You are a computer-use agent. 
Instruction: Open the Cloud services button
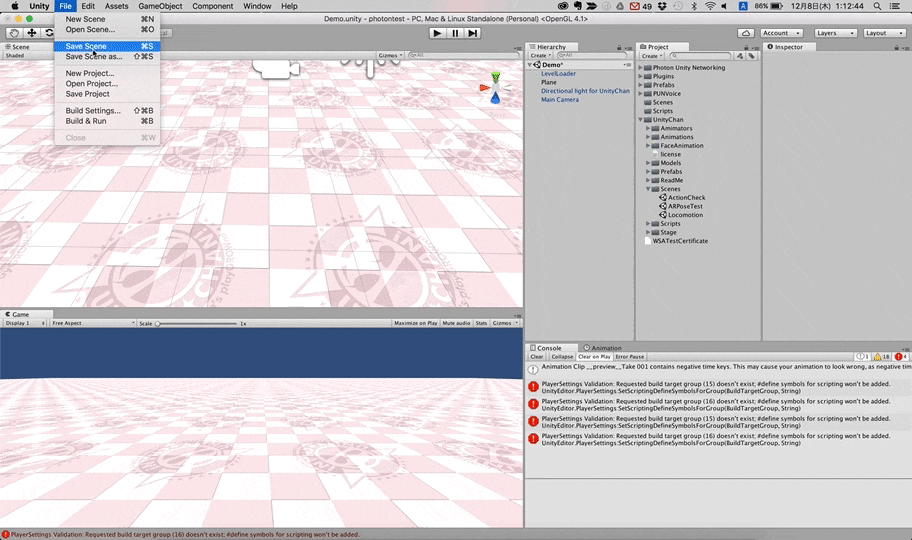746,33
